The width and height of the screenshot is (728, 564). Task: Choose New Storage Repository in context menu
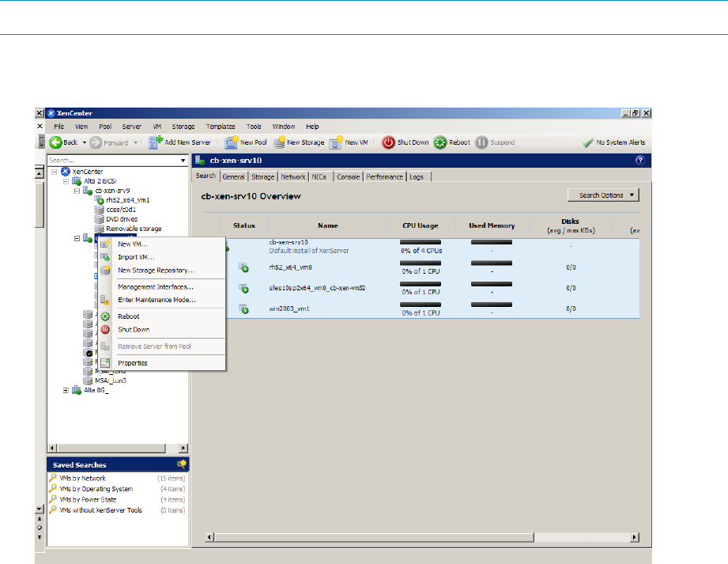(157, 270)
